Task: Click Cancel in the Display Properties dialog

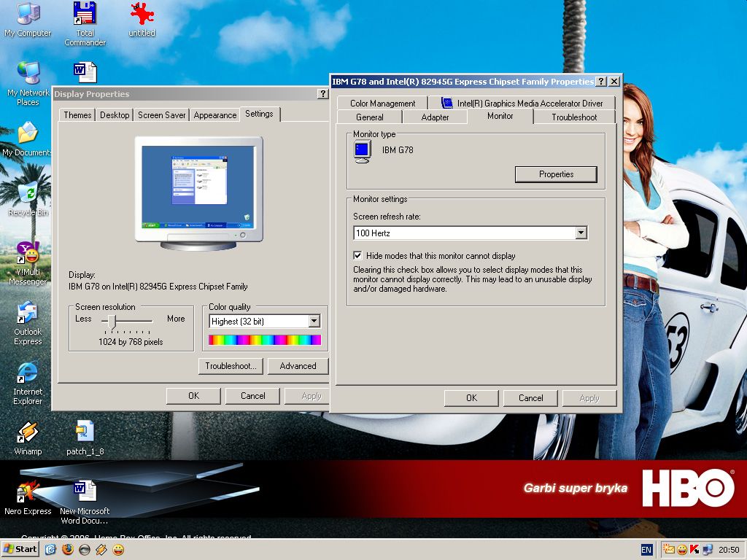Action: click(x=253, y=396)
